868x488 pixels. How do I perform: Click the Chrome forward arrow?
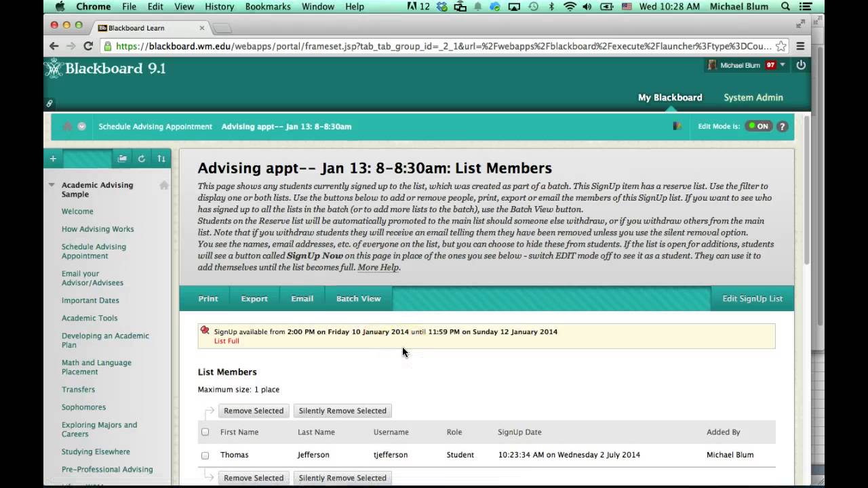tap(71, 46)
